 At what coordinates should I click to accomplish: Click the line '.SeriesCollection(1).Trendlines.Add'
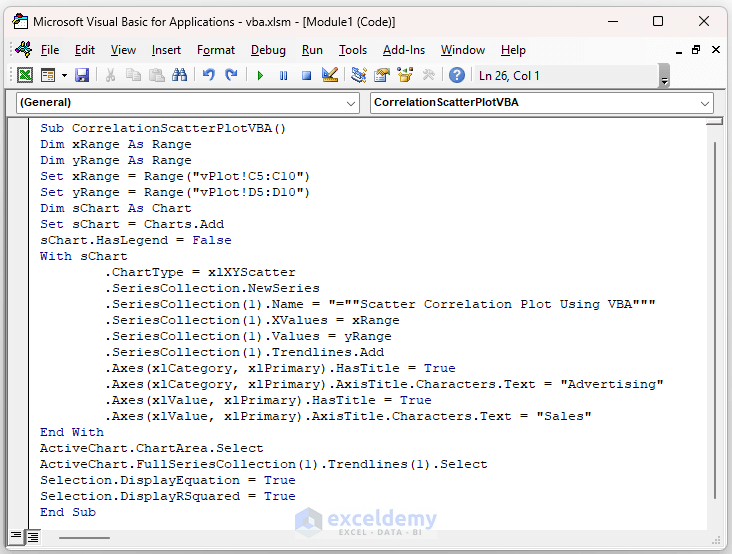pos(244,352)
